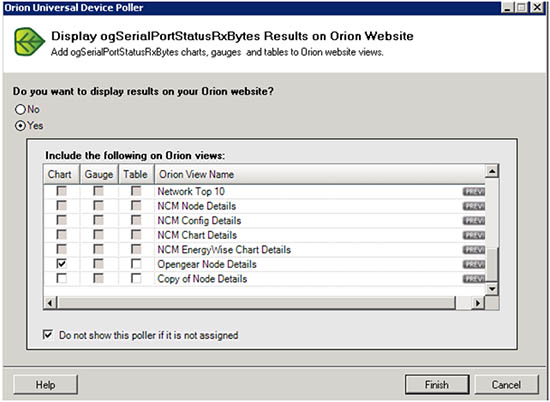Click the vertical scrollbar thumb

coord(492,264)
